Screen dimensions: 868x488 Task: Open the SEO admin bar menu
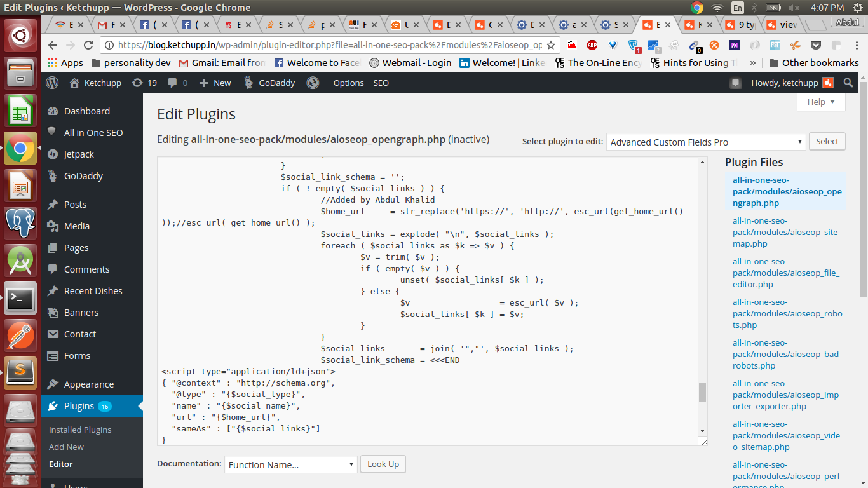pos(381,83)
